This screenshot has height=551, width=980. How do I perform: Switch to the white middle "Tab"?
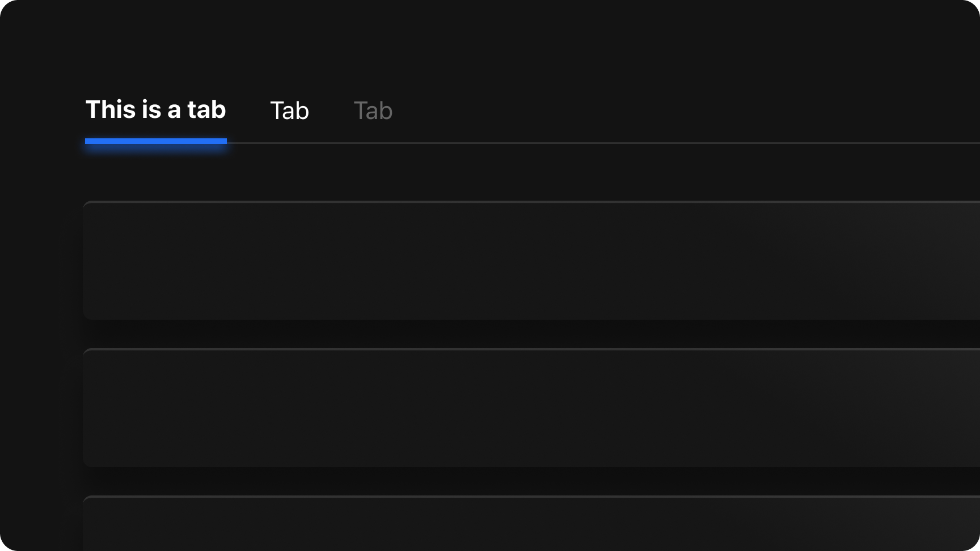289,111
